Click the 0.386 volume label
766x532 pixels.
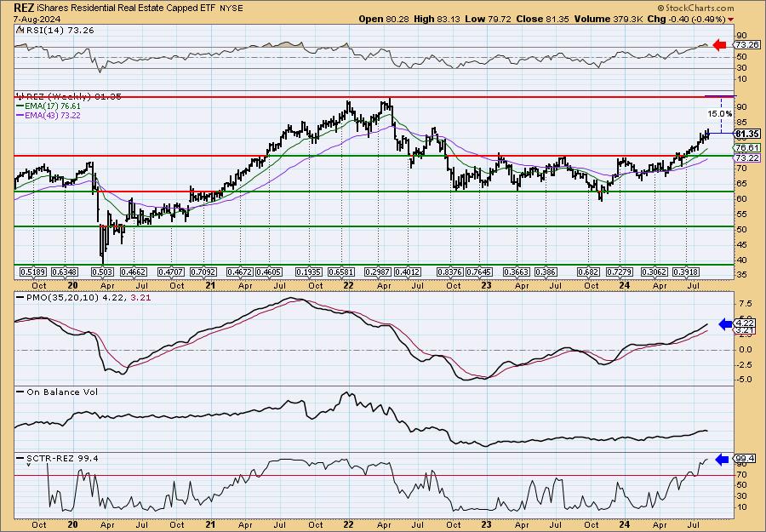546,272
